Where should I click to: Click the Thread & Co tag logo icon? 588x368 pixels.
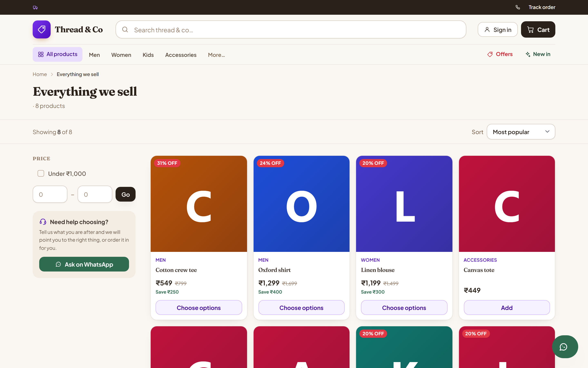pos(42,29)
